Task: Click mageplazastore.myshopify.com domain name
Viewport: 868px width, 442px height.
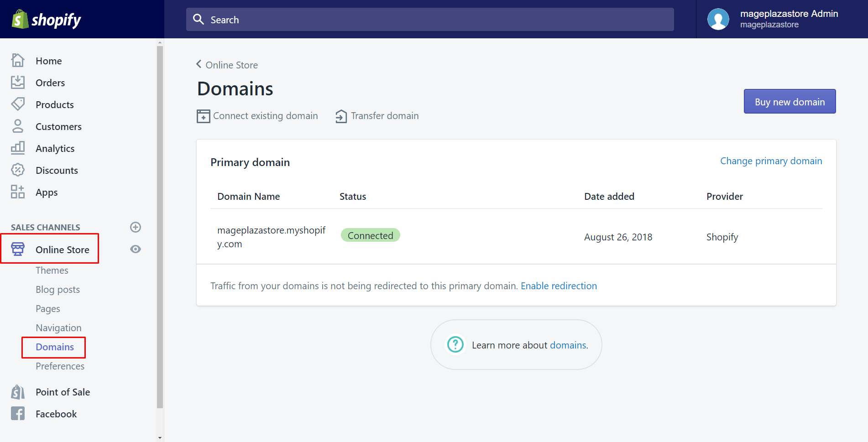Action: 271,237
